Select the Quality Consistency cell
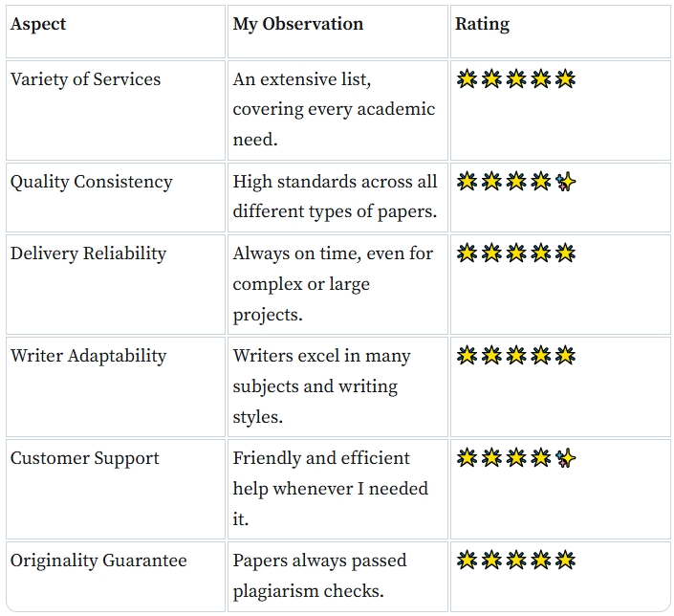This screenshot has height=616, width=674. pyautogui.click(x=91, y=182)
